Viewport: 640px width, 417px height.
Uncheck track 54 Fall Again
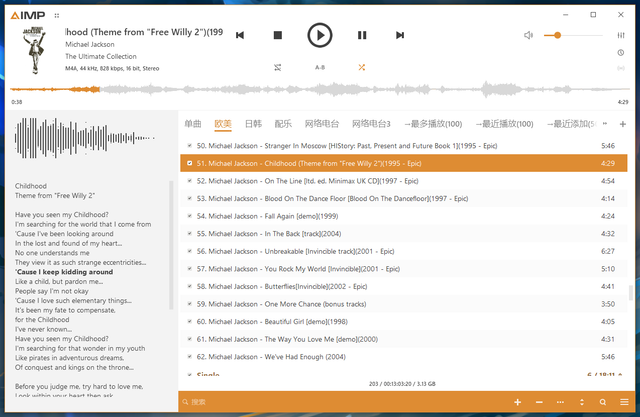pyautogui.click(x=189, y=215)
